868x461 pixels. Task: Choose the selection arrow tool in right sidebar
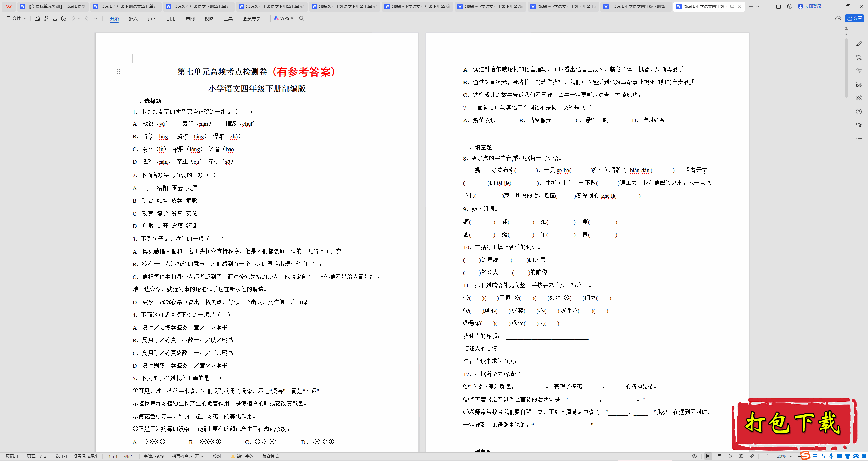tap(859, 57)
